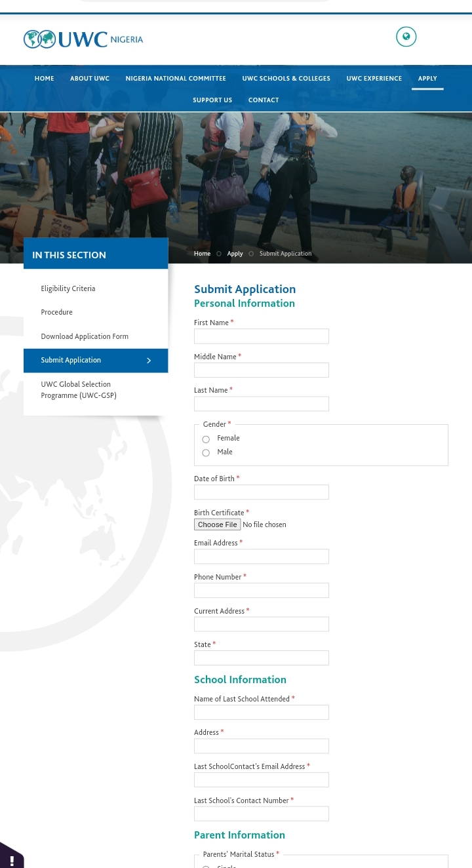Open the HOME menu item
Image resolution: width=472 pixels, height=868 pixels.
(45, 79)
